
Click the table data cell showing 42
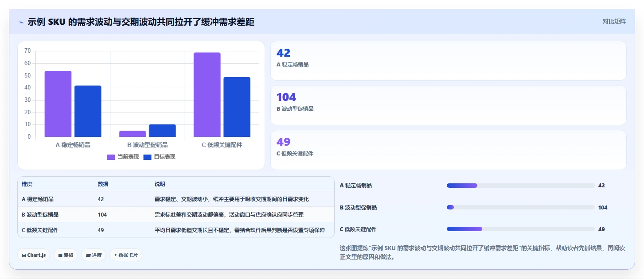(101, 199)
